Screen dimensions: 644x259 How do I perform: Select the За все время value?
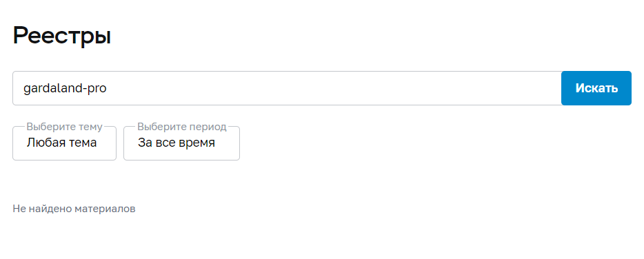tap(177, 143)
